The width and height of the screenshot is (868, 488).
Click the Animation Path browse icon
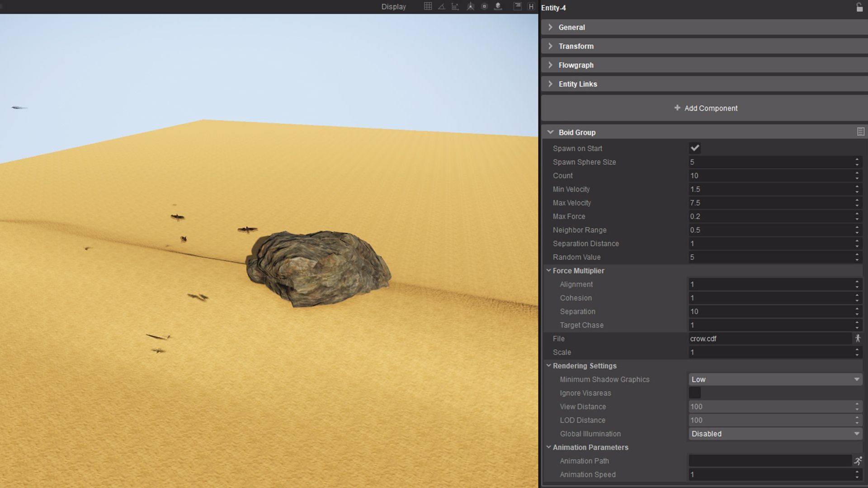(x=858, y=461)
